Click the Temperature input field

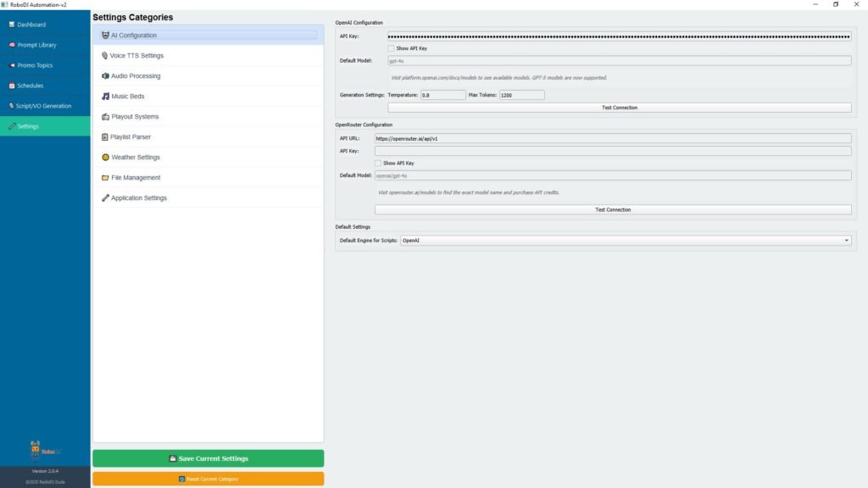[x=442, y=95]
